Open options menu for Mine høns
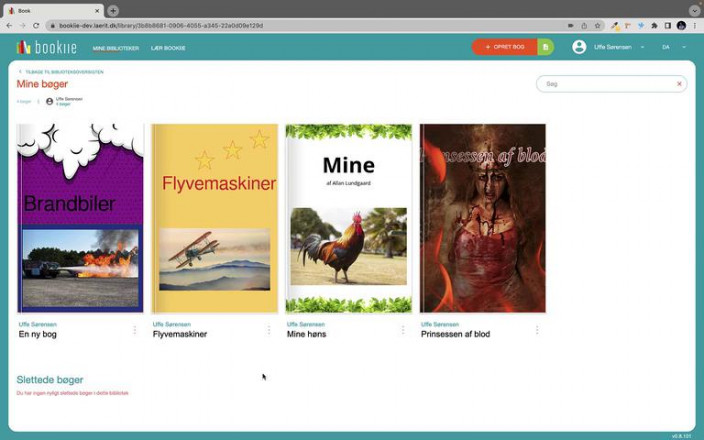Image resolution: width=704 pixels, height=440 pixels. (403, 330)
